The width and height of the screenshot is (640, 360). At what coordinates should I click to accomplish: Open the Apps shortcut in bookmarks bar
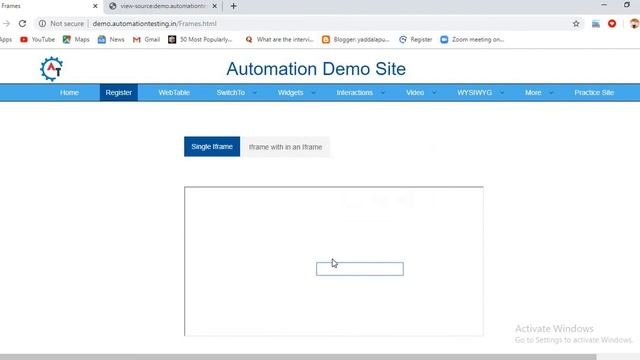pos(6,40)
